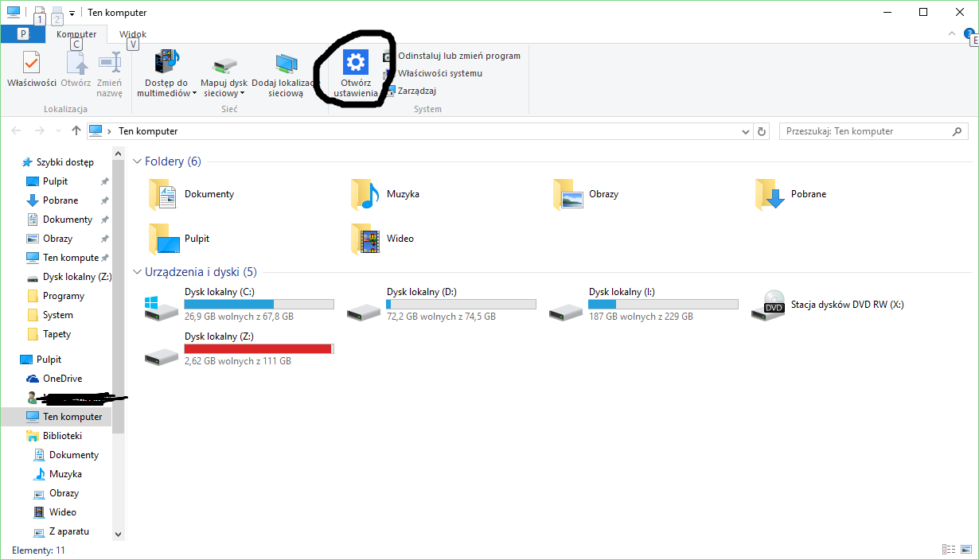Viewport: 979px width, 560px height.
Task: Expand the Mapuj dysk sieciowy dropdown arrow
Action: point(242,93)
